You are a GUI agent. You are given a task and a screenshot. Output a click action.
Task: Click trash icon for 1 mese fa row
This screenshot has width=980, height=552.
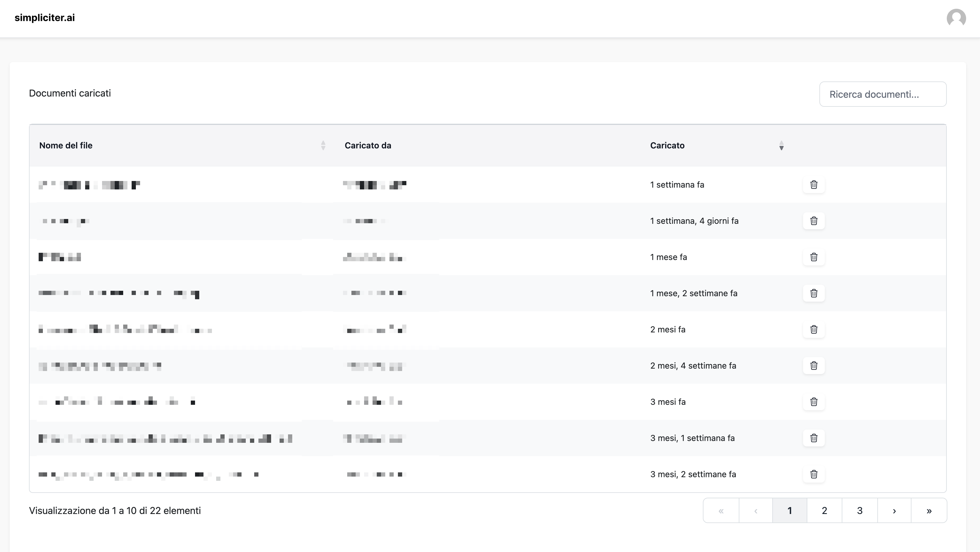click(813, 257)
